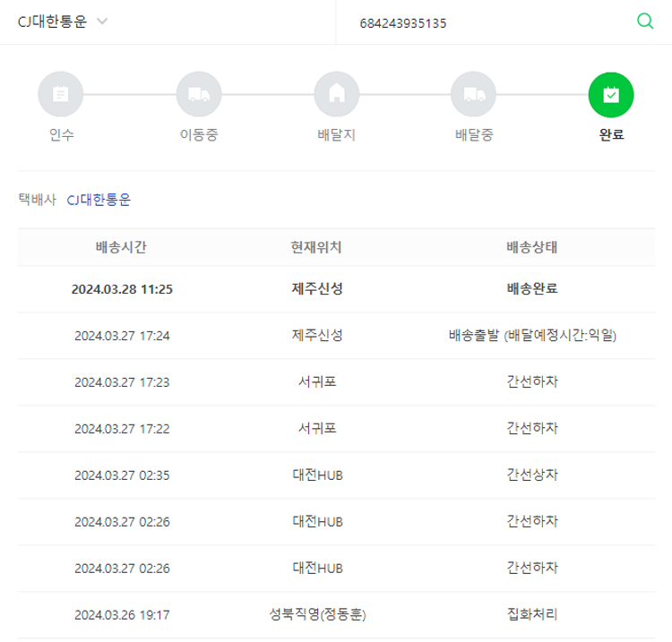Click the 간선상자 status text
672x642 pixels.
[532, 475]
